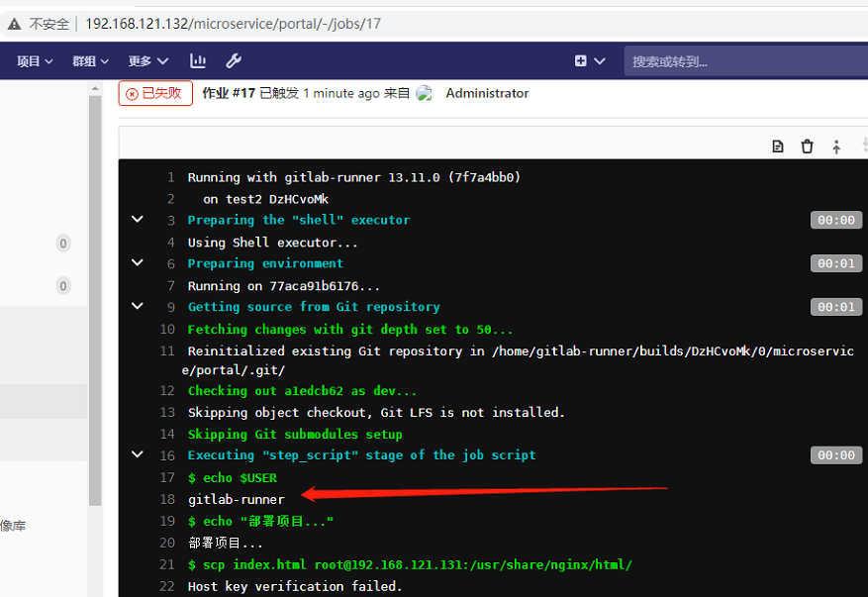The height and width of the screenshot is (597, 868).
Task: Click the '不安全' security label
Action: [49, 24]
